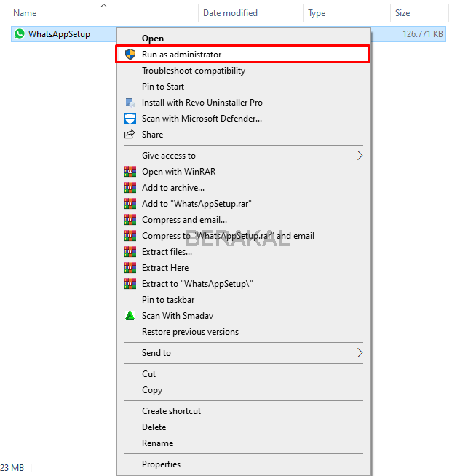Click the shield icon for Run as administrator

pos(130,55)
